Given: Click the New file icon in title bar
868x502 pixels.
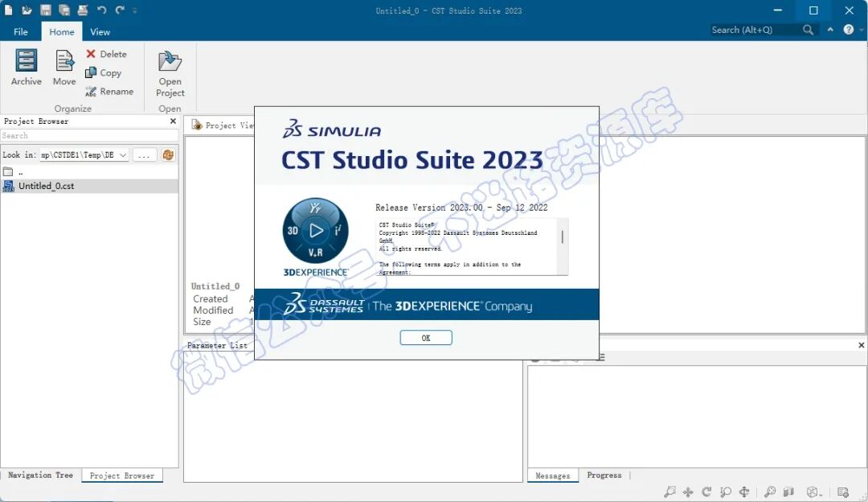Looking at the screenshot, I should point(8,10).
